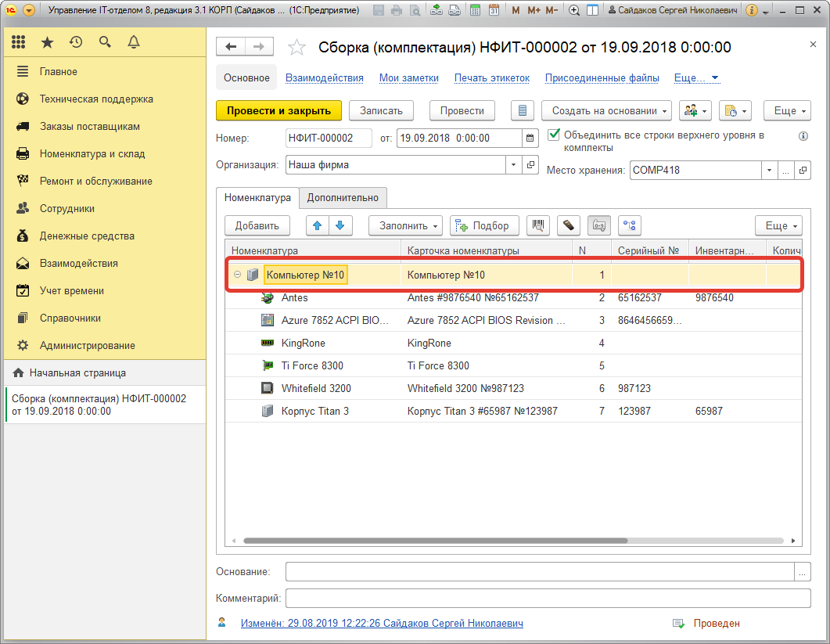Viewport: 830px width, 644px height.
Task: Click the Номер field НФИТ-000002
Action: (329, 139)
